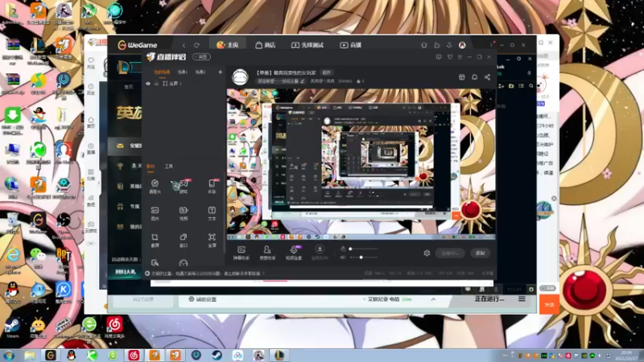Open the WeGame 先锋测试 tab
Screen dimensions: 644x362
[x=308, y=45]
